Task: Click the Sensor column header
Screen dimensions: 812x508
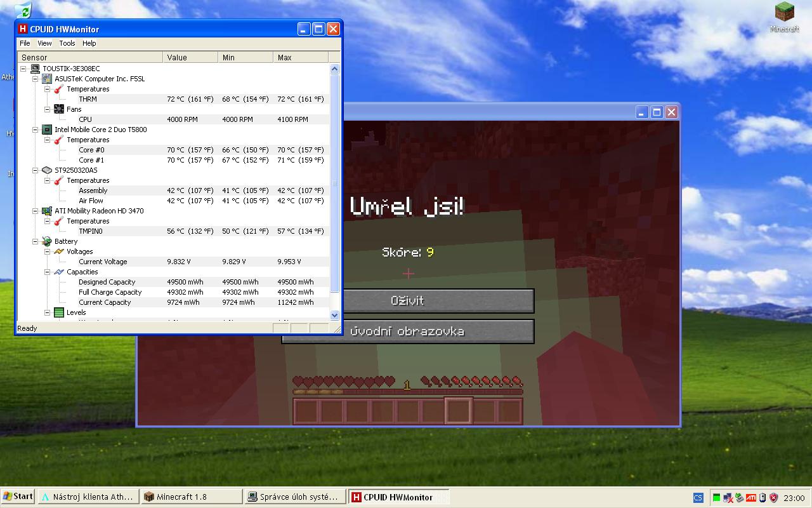Action: pyautogui.click(x=90, y=57)
